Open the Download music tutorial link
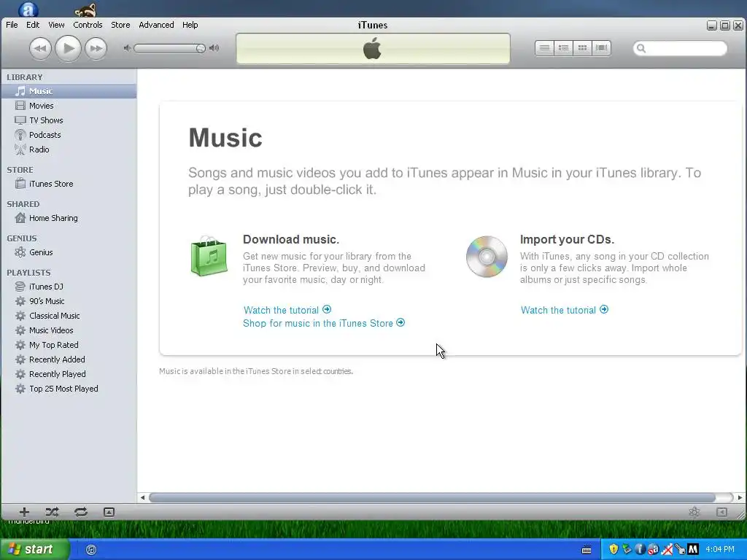The width and height of the screenshot is (747, 560). 287,310
